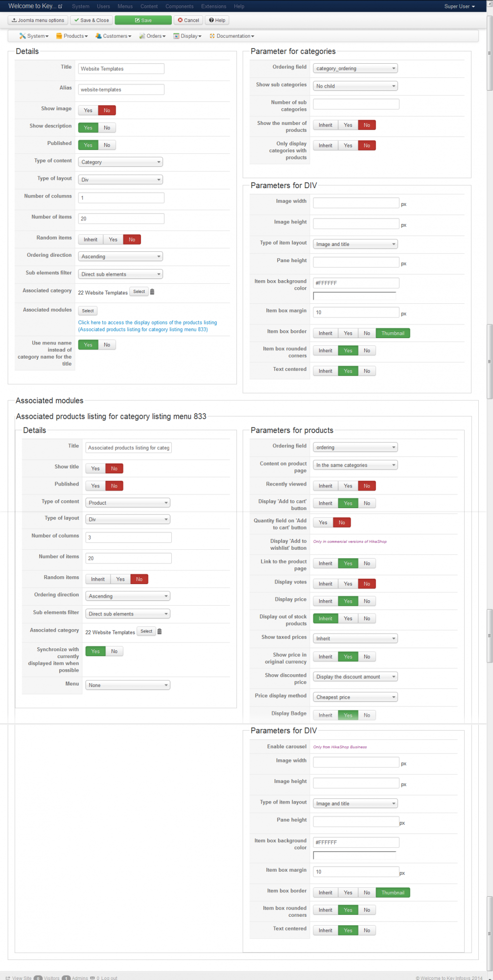Image resolution: width=493 pixels, height=980 pixels.
Task: Open the HikaShop Products menu
Action: click(72, 36)
